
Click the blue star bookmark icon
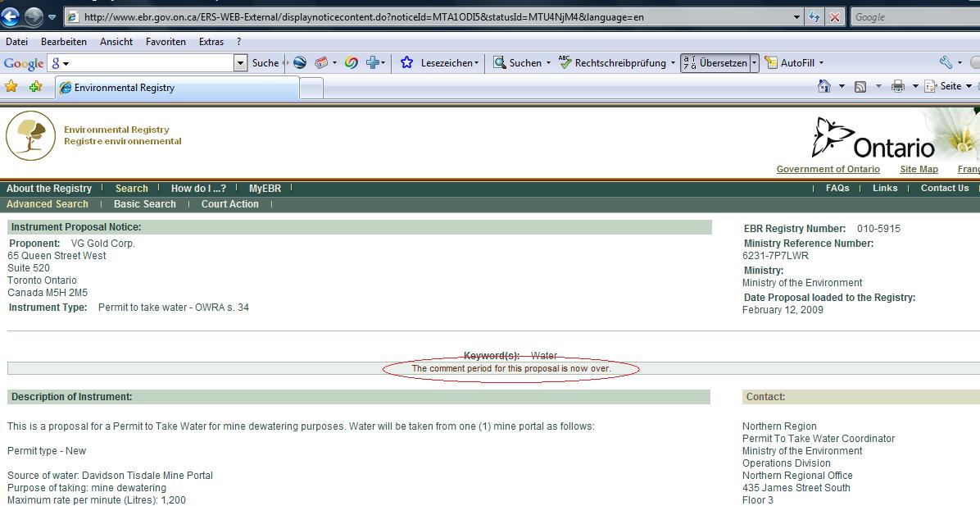[x=407, y=62]
